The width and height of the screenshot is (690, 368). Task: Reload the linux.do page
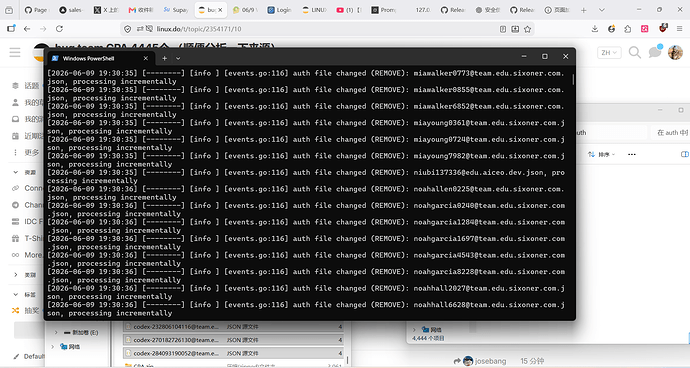(x=59, y=29)
